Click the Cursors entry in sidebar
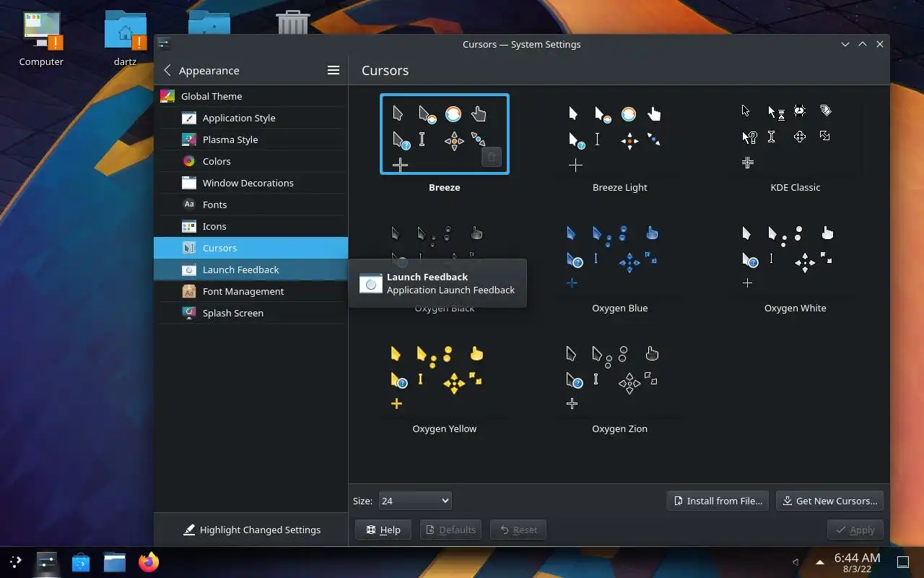Screen dimensions: 924x578 tap(250, 248)
